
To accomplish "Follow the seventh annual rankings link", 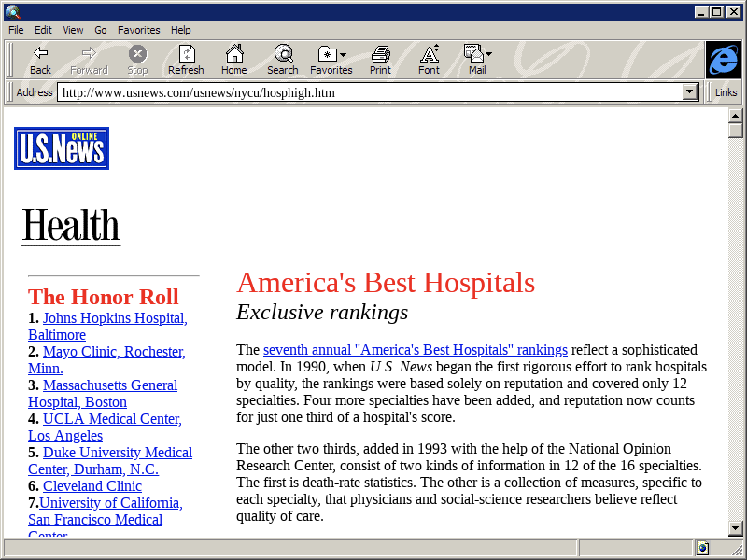I will click(415, 350).
